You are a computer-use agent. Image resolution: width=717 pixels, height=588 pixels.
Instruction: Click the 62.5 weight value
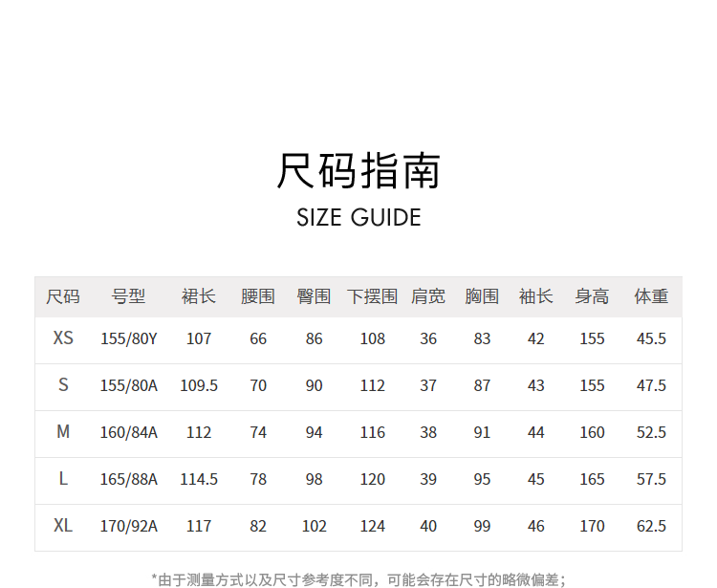pyautogui.click(x=651, y=526)
